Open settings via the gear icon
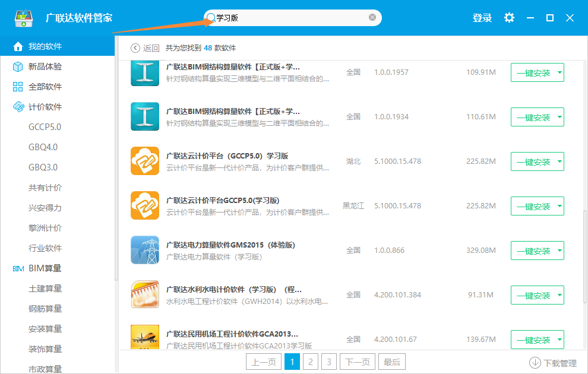This screenshot has height=374, width=588. (x=509, y=18)
